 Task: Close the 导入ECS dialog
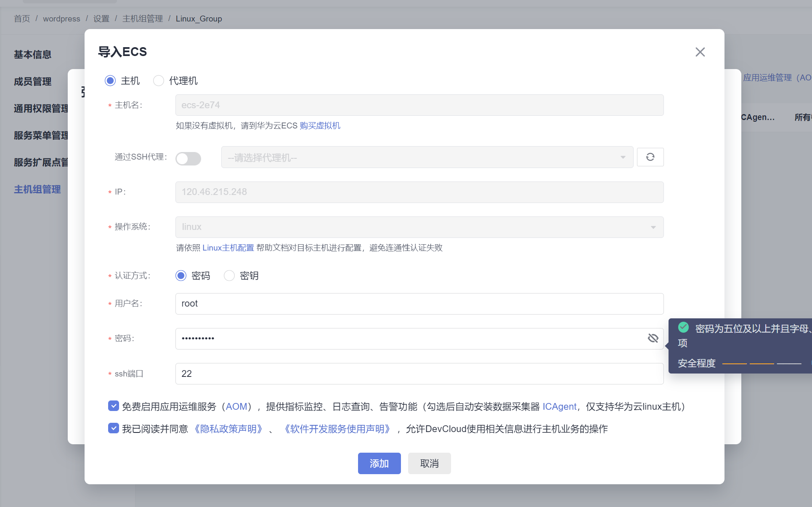tap(700, 52)
